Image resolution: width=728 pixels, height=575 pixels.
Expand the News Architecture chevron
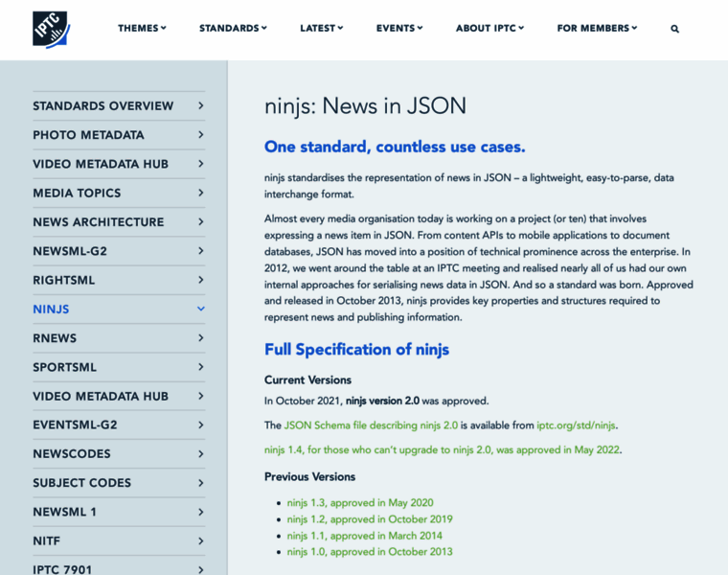click(x=200, y=222)
